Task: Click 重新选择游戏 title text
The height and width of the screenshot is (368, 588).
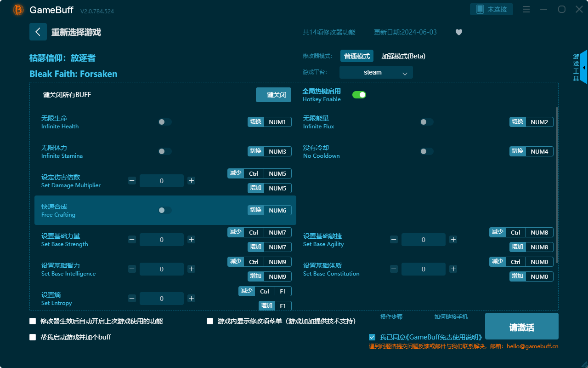Action: (x=76, y=32)
